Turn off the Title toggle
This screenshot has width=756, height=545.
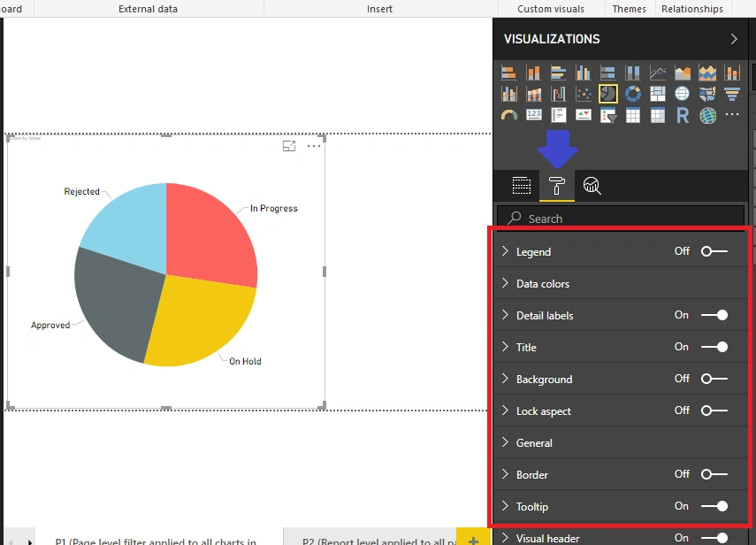[714, 347]
